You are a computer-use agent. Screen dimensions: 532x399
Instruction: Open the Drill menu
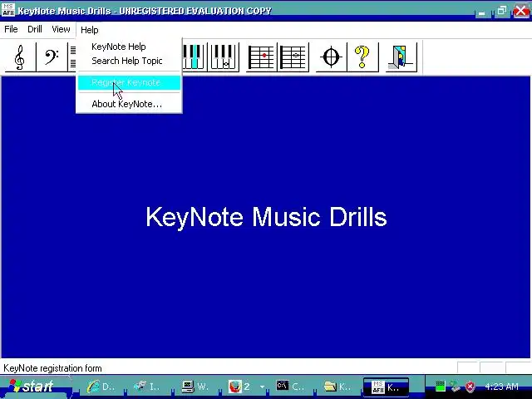tap(35, 30)
